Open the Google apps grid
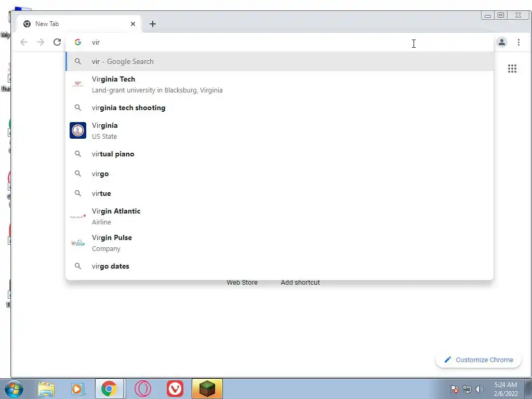 [512, 69]
